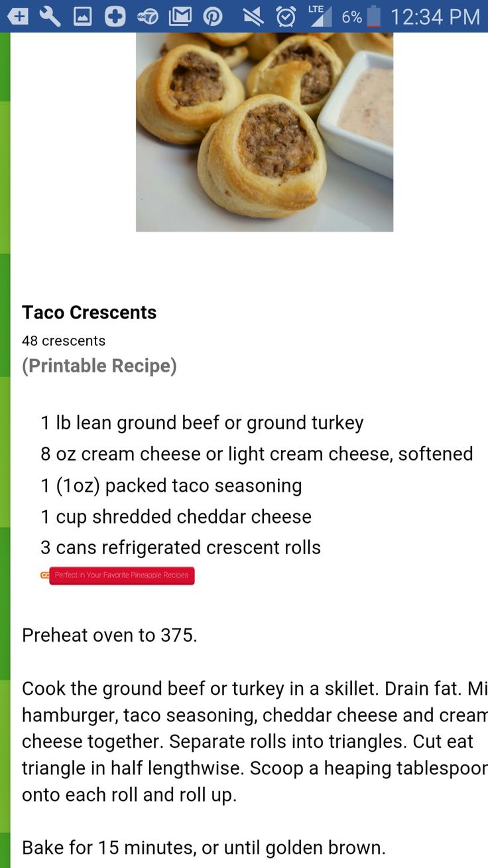Tap the muted sound status icon
Image resolution: width=488 pixels, height=868 pixels.
click(x=253, y=16)
